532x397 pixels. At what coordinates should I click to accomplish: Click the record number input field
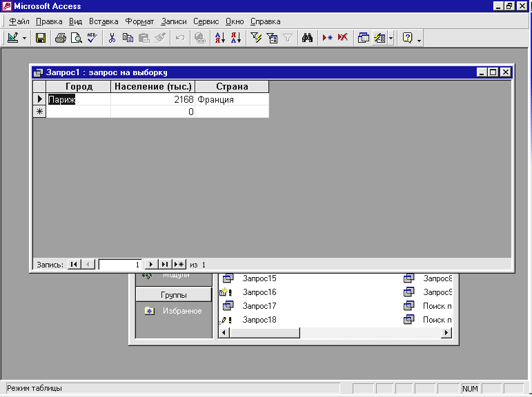click(x=120, y=265)
